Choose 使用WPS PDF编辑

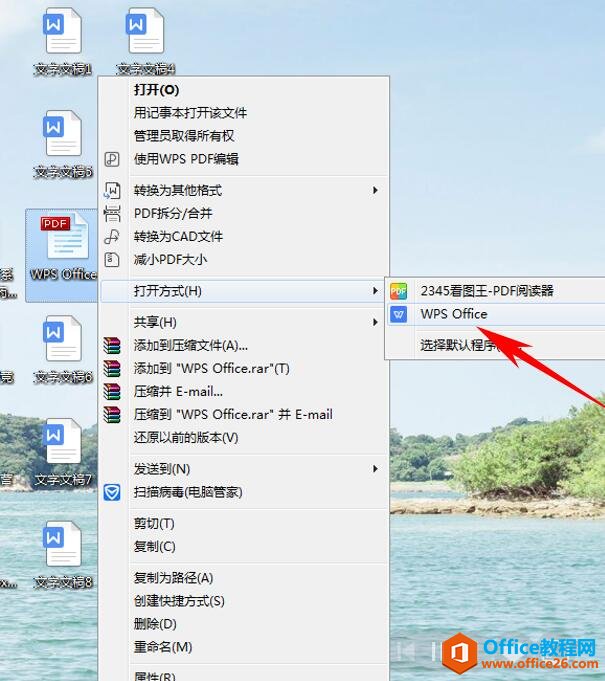(x=244, y=159)
